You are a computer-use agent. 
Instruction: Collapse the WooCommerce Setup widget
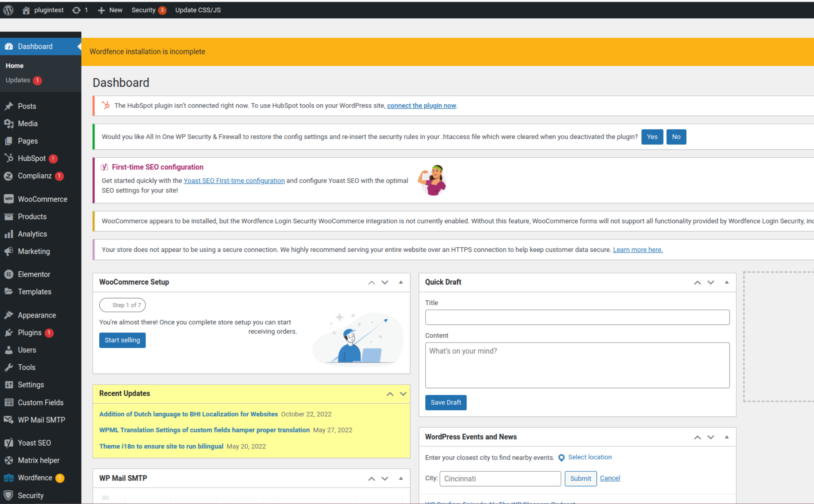(401, 282)
